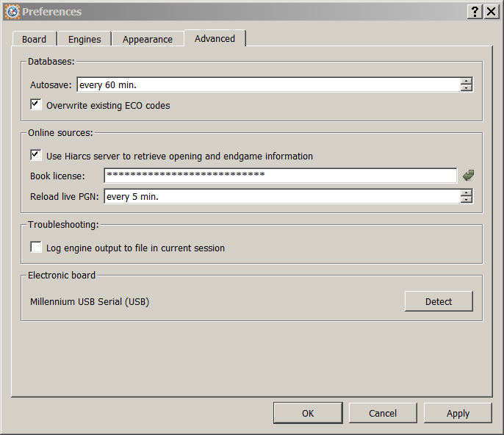504x435 pixels.
Task: Uncheck Use Hiarcs server option
Action: (36, 156)
